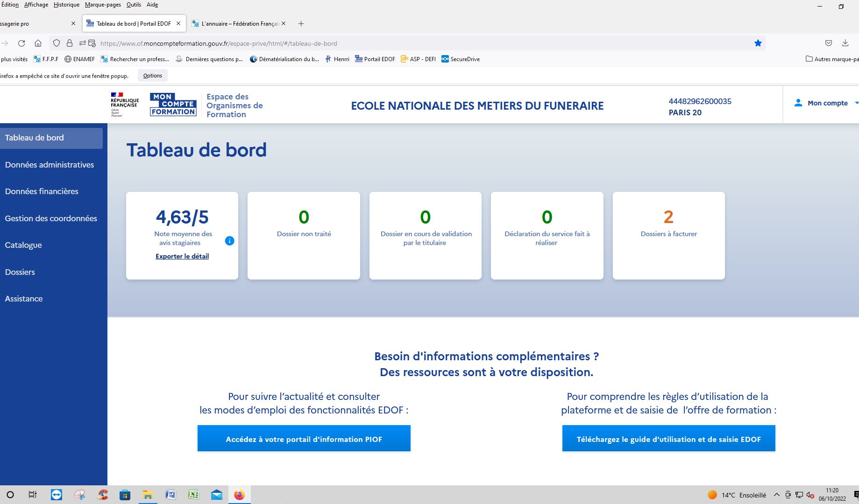The width and height of the screenshot is (859, 504).
Task: Close the messagerie pro tab
Action: click(73, 23)
